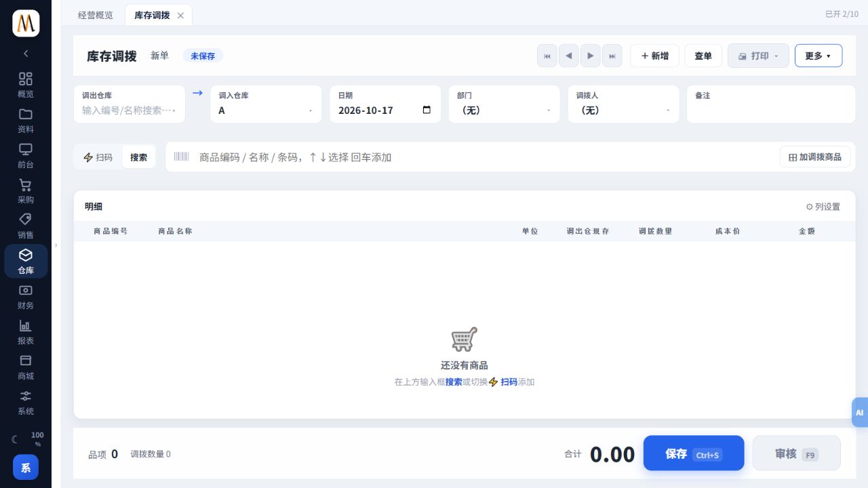Click the blue 系 user avatar
This screenshot has height=488, width=868.
tap(26, 467)
